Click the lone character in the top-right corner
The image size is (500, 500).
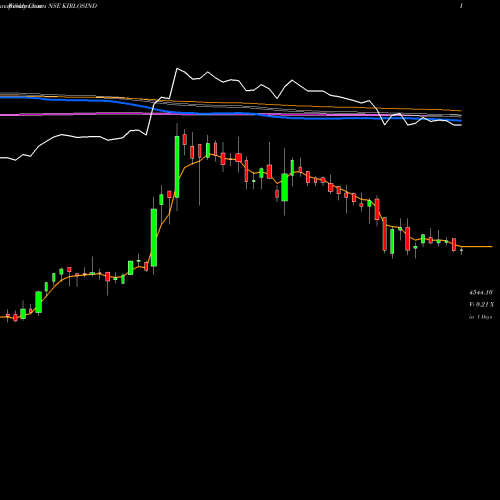(461, 6)
